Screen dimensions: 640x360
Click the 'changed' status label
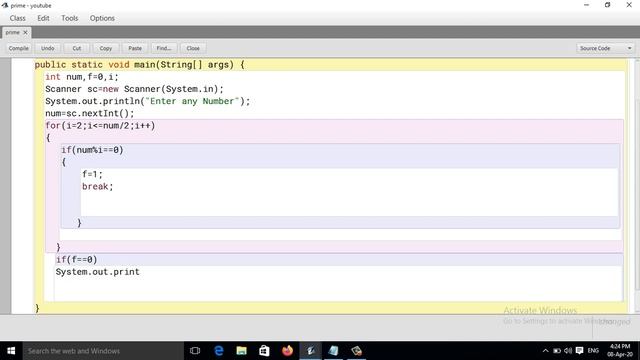615,322
